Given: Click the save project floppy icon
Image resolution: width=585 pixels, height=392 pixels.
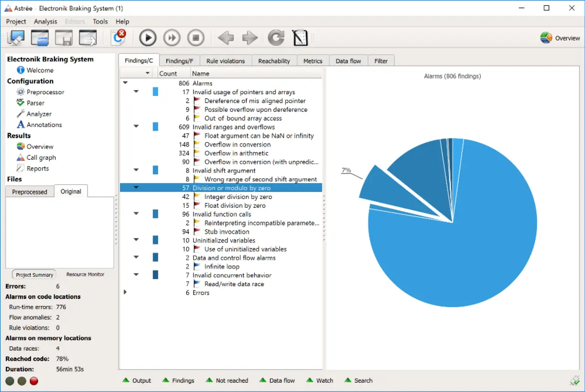Looking at the screenshot, I should click(64, 38).
